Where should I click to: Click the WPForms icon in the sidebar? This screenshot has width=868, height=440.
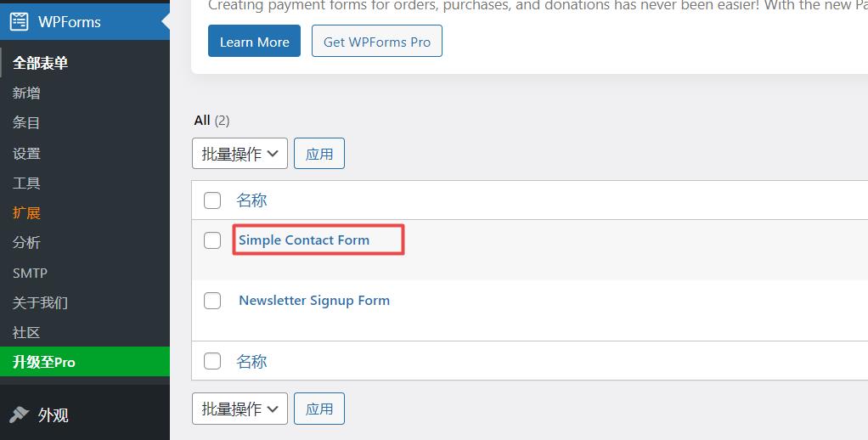[x=19, y=21]
